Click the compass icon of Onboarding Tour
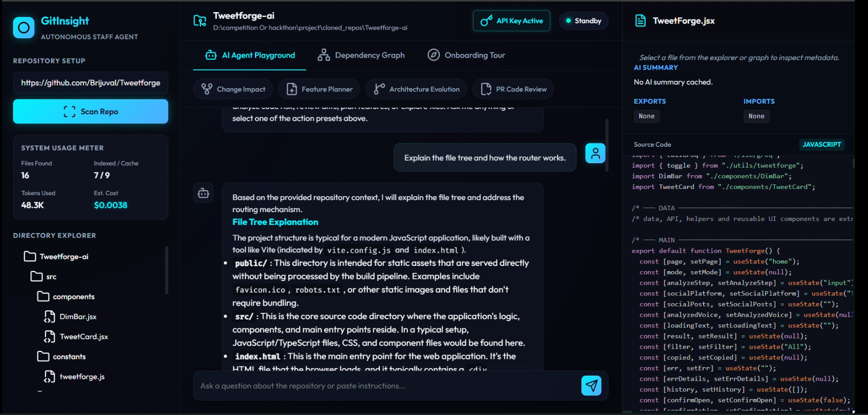The width and height of the screenshot is (868, 415). pos(434,55)
